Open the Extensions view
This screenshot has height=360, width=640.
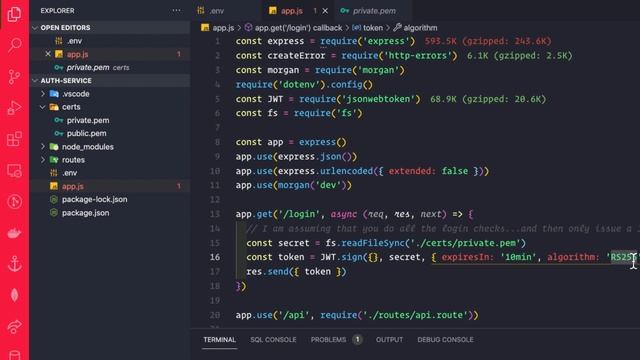(14, 139)
